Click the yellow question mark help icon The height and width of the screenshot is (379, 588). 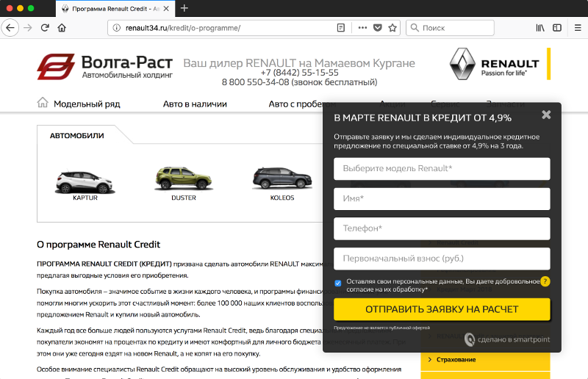(x=545, y=281)
